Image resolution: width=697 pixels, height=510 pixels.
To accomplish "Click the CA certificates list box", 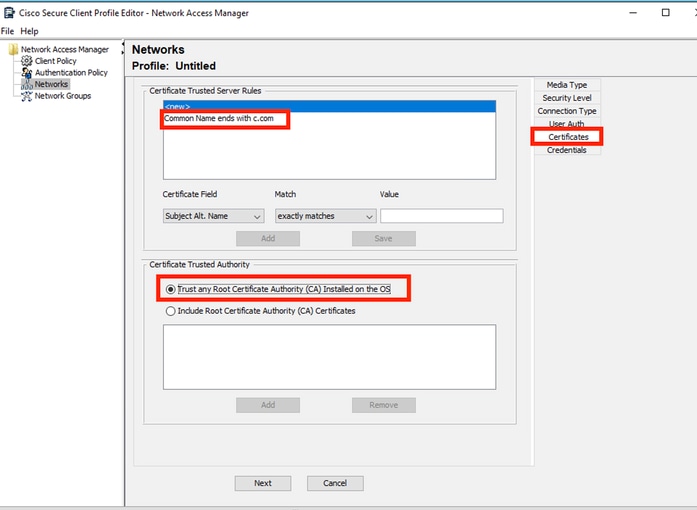I will tap(329, 357).
